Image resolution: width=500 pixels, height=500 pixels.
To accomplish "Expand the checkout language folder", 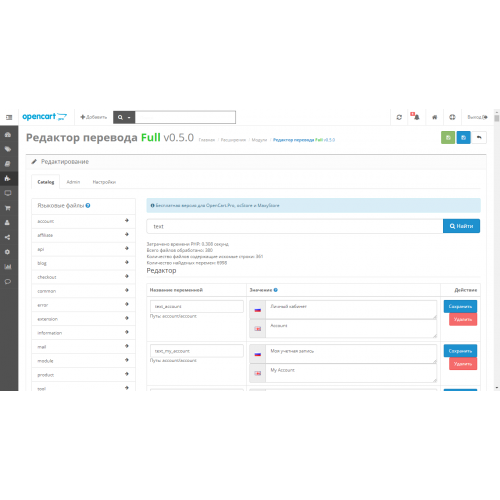I will 83,277.
